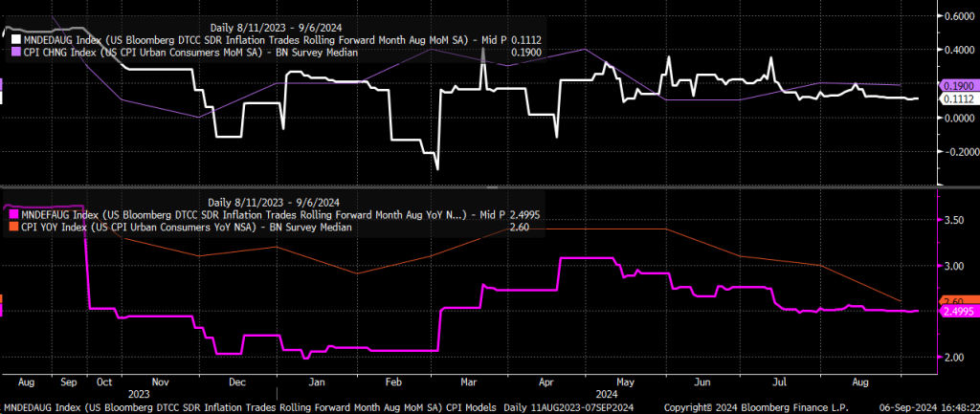
Task: Click the date range above the MNDEFAUG legend
Action: 274,203
